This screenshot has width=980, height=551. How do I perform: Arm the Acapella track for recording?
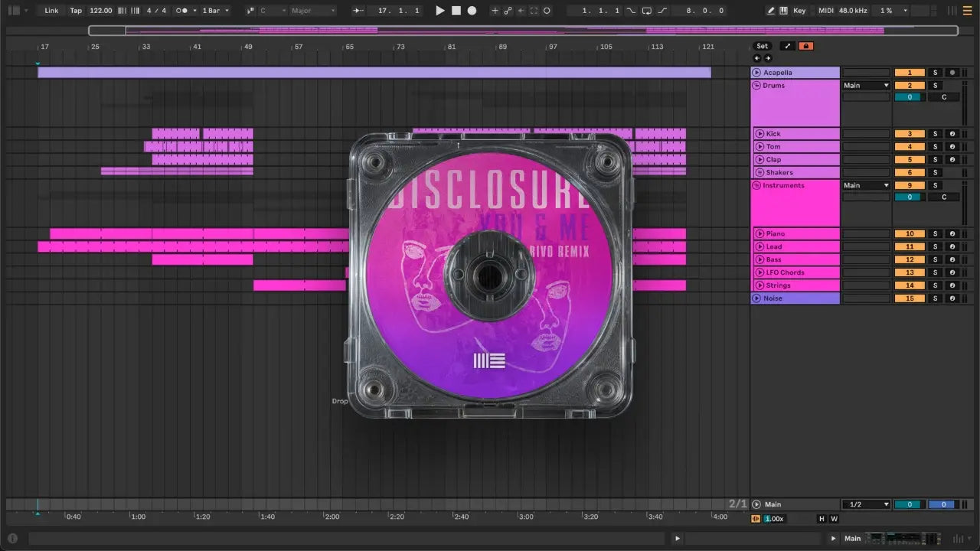(x=952, y=73)
